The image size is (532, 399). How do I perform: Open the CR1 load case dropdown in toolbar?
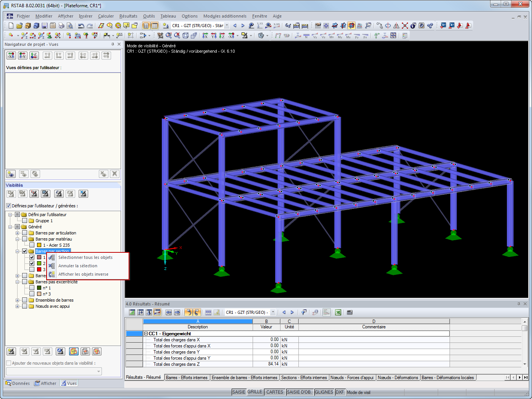227,26
